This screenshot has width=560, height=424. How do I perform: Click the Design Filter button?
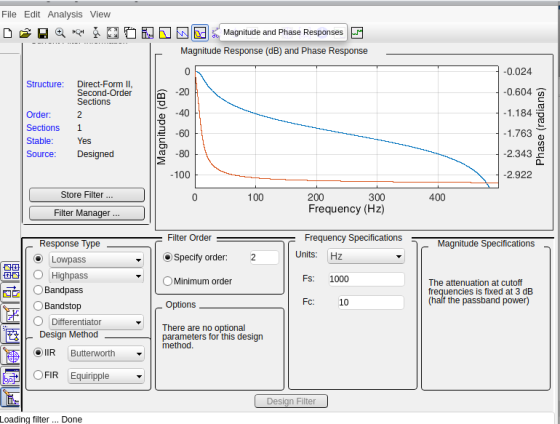pyautogui.click(x=291, y=401)
